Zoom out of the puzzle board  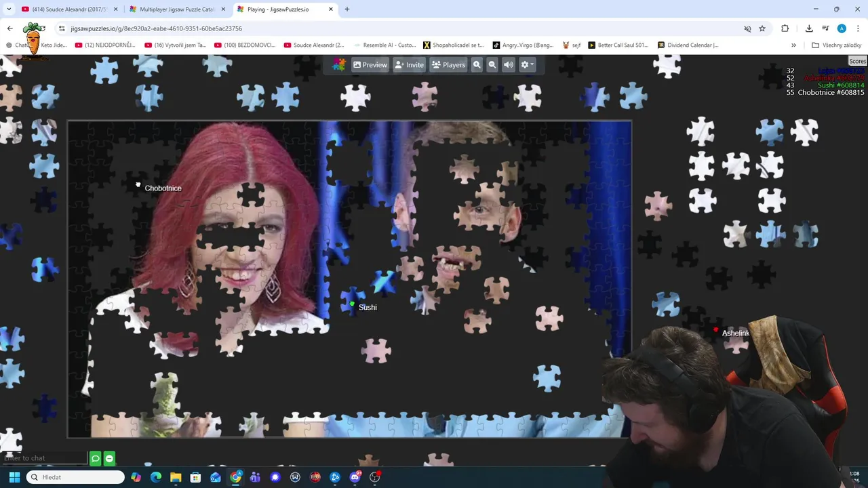click(492, 65)
